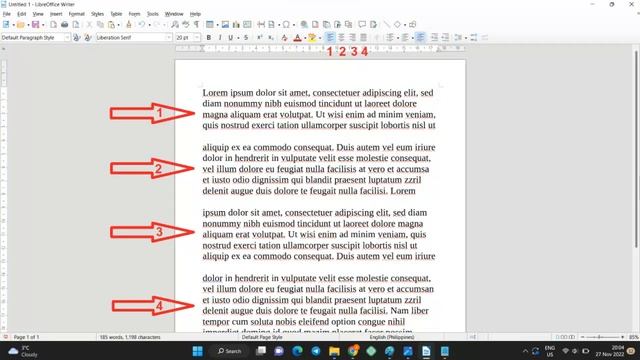Click the Copy icon
The width and height of the screenshot is (640, 360).
point(100,25)
